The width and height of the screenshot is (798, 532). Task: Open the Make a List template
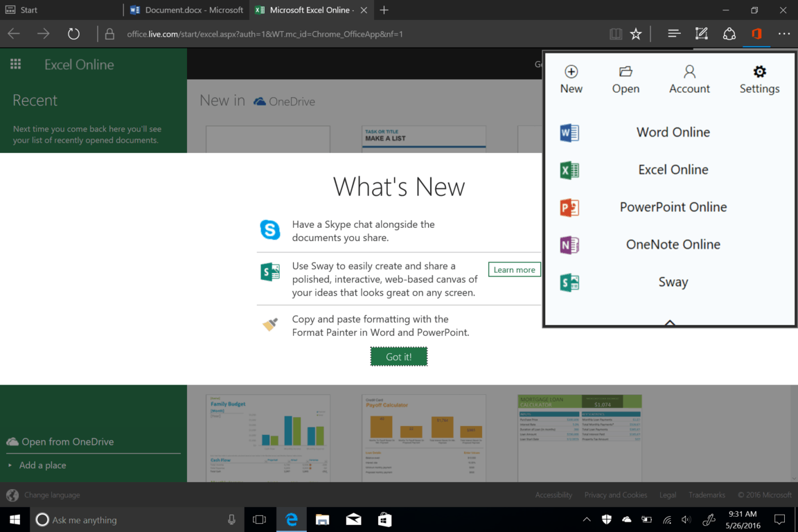tap(424, 139)
